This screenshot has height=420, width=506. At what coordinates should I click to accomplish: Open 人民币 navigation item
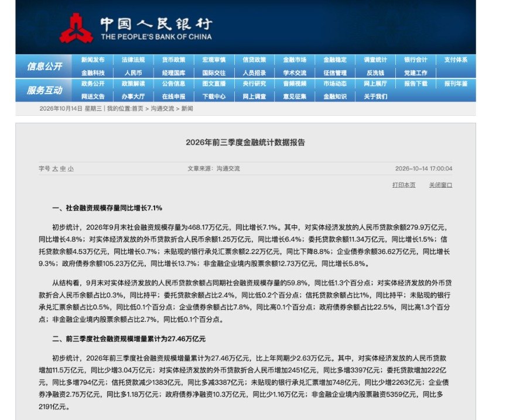pyautogui.click(x=134, y=73)
